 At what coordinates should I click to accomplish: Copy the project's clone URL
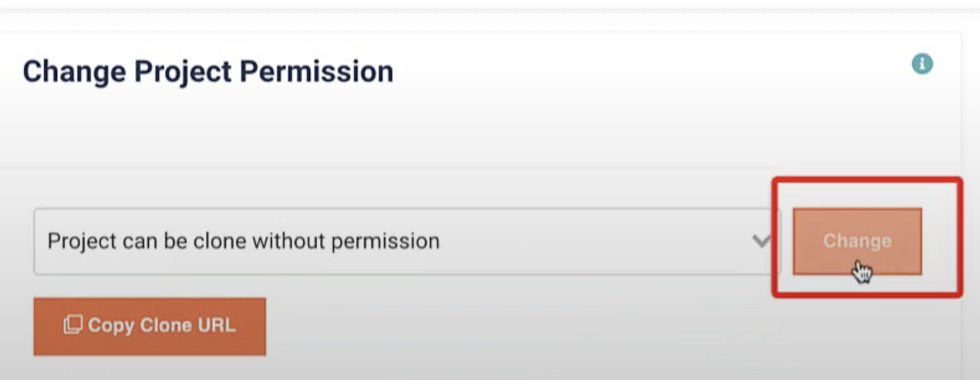pos(150,326)
